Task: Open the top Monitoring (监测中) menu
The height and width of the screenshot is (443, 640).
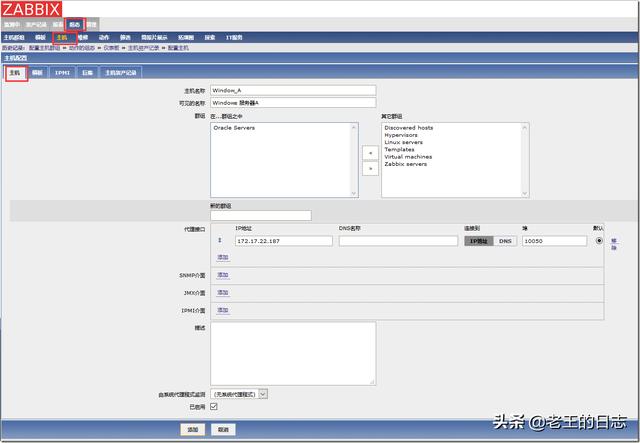Action: point(12,25)
